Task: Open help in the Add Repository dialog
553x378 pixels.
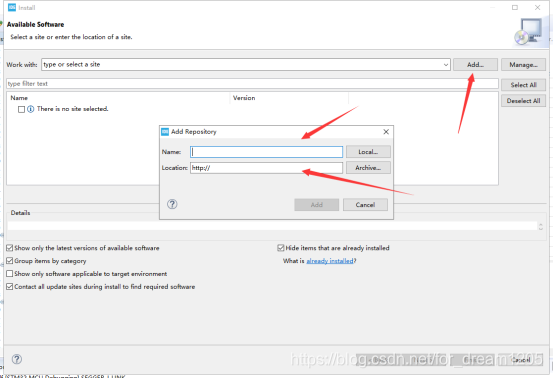Action: point(172,204)
